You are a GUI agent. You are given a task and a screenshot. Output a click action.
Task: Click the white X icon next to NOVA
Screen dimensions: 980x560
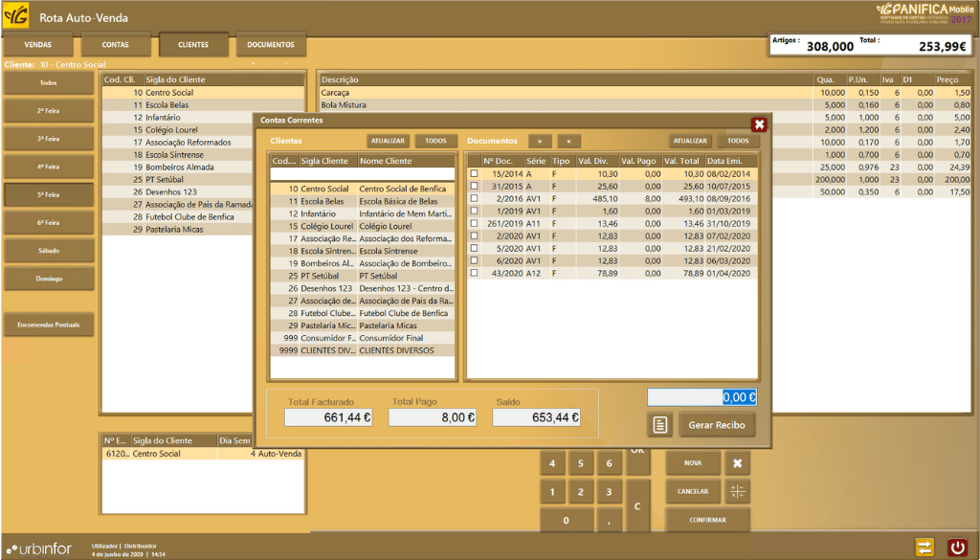[x=737, y=463]
